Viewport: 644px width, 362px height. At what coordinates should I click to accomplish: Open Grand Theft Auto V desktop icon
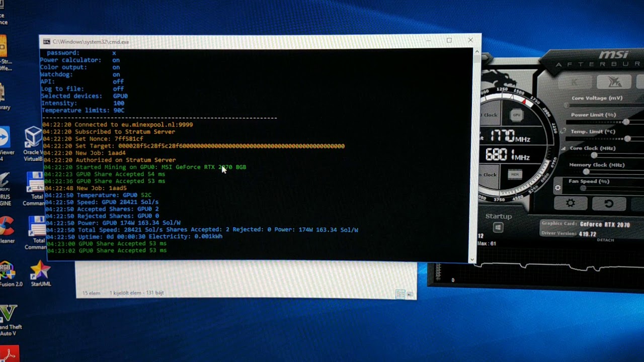(9, 320)
